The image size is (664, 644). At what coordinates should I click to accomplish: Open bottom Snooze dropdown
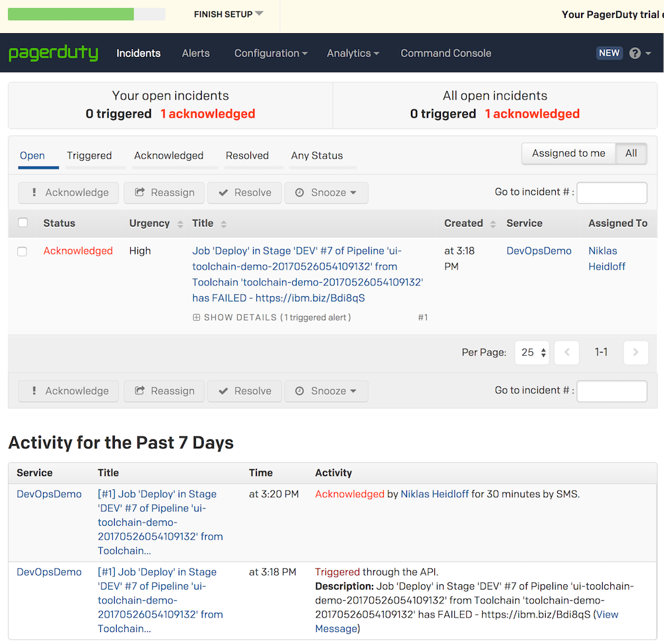point(326,391)
